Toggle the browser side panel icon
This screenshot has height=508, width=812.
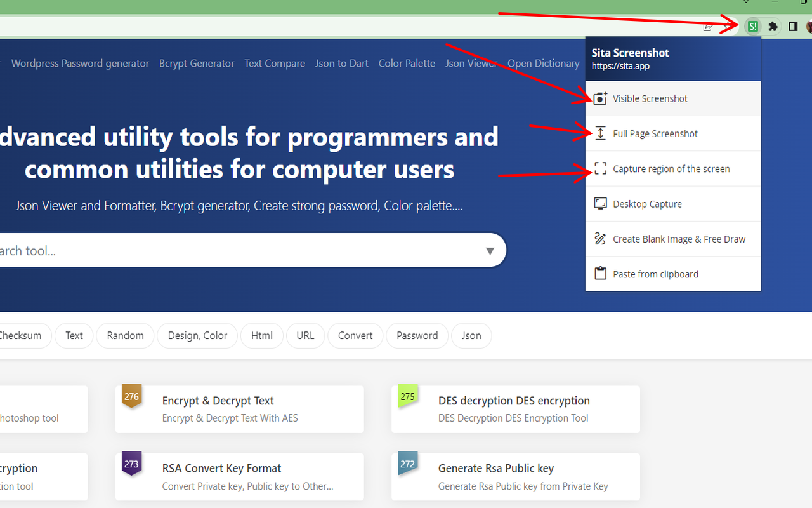click(793, 27)
